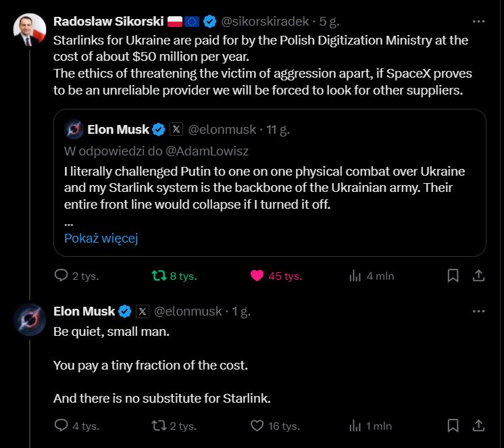Click the Elon Musk name on reply
This screenshot has width=504, height=448.
(x=84, y=312)
